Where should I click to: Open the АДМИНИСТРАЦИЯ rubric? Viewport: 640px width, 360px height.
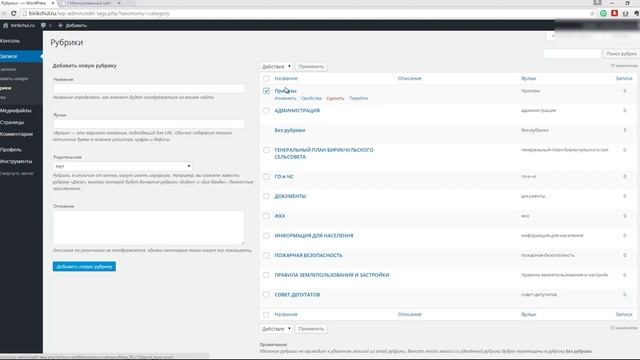click(x=297, y=111)
